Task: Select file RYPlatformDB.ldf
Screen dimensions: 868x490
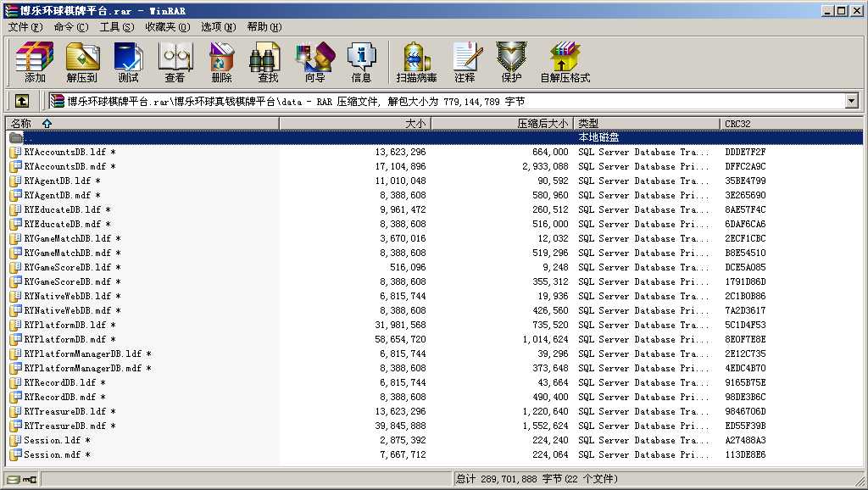Action: pos(64,325)
